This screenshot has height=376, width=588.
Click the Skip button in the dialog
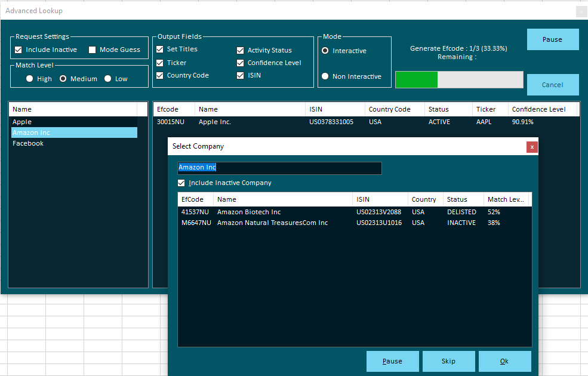(x=448, y=361)
